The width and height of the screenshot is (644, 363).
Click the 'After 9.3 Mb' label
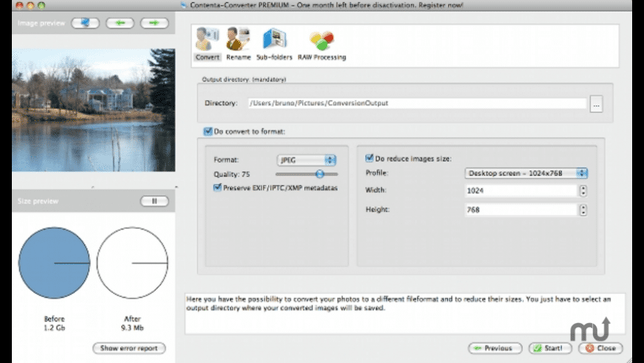133,324
